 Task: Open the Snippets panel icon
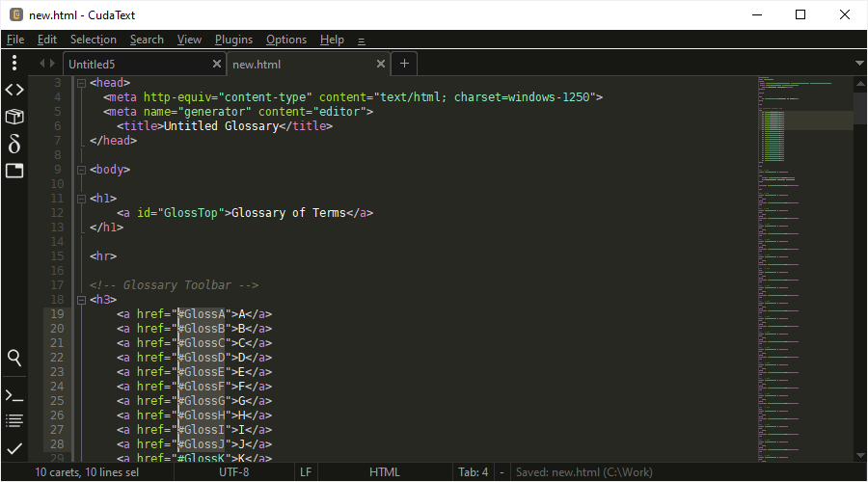pos(14,144)
